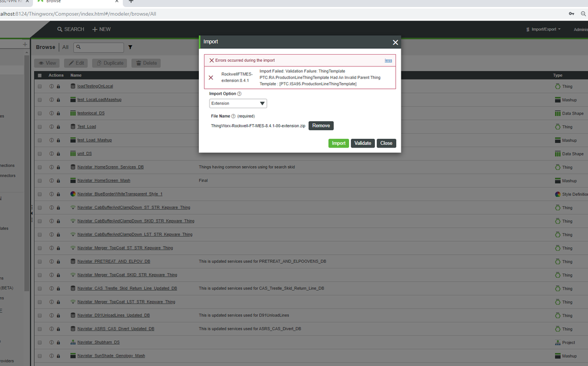This screenshot has height=366, width=588.
Task: Click the left sidebar collapse handle
Action: pyautogui.click(x=32, y=214)
